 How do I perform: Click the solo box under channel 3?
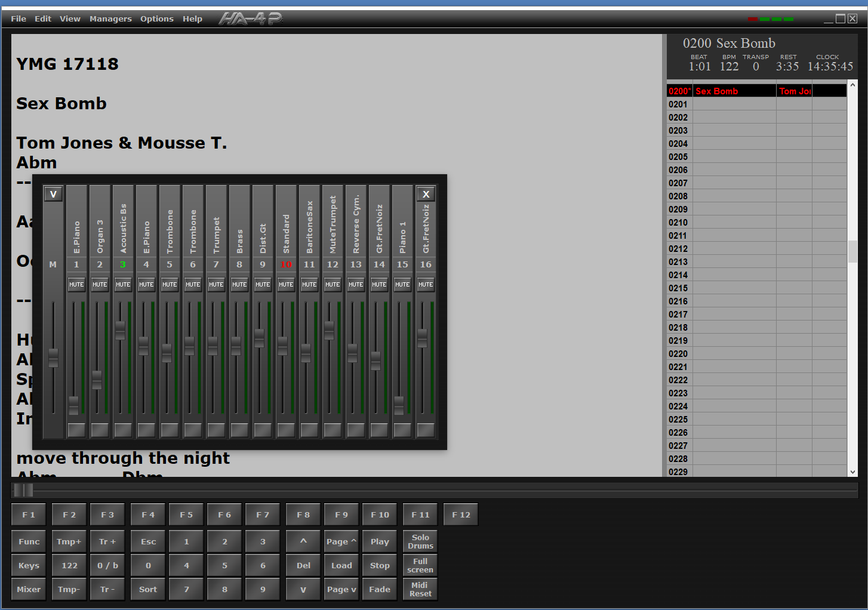pyautogui.click(x=123, y=430)
